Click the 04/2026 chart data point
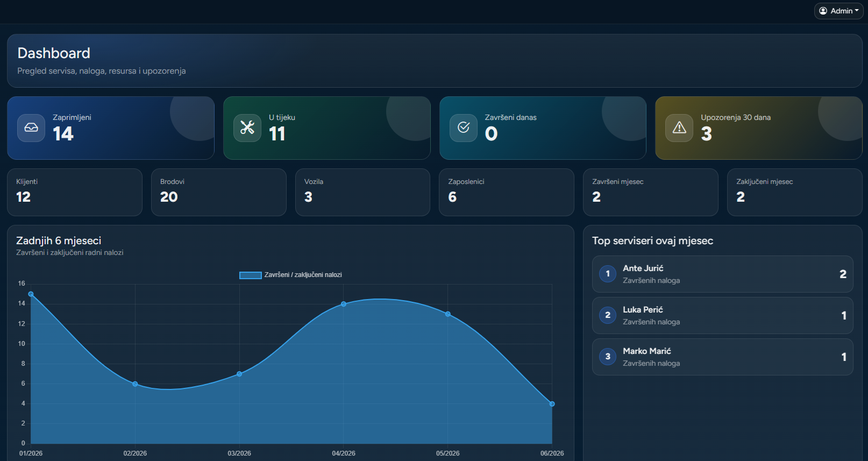Image resolution: width=868 pixels, height=461 pixels. click(344, 304)
